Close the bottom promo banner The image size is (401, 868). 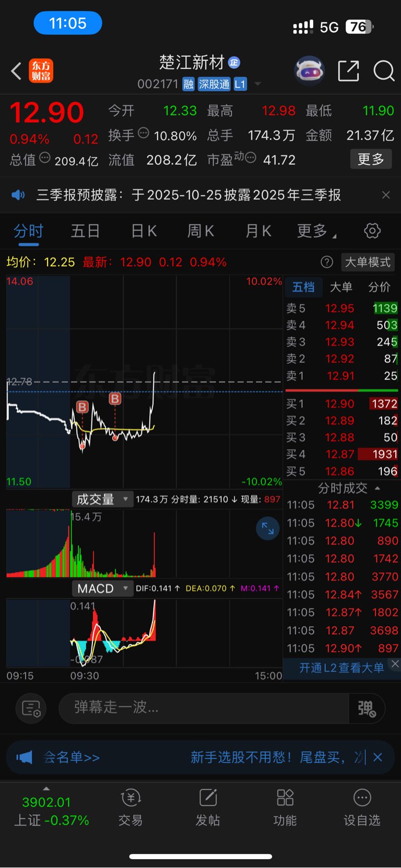(378, 757)
